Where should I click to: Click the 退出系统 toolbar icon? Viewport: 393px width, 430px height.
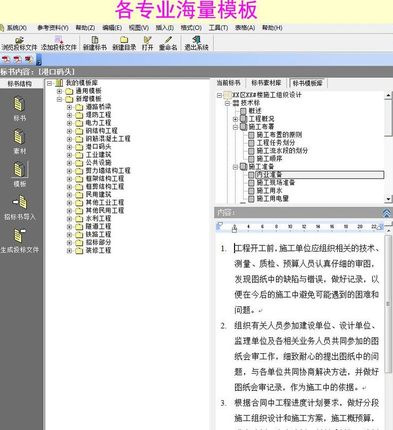[x=196, y=40]
